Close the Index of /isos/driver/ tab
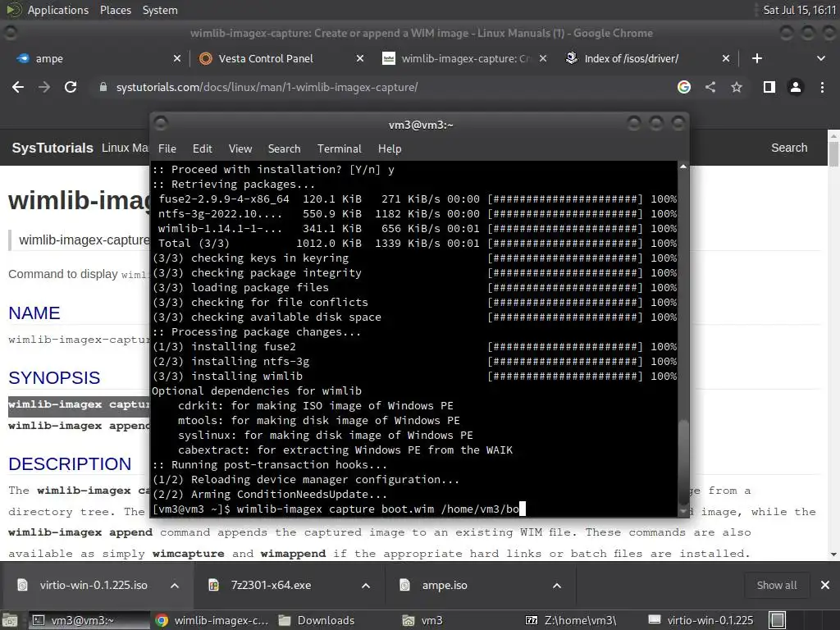The height and width of the screenshot is (630, 840). 726,58
